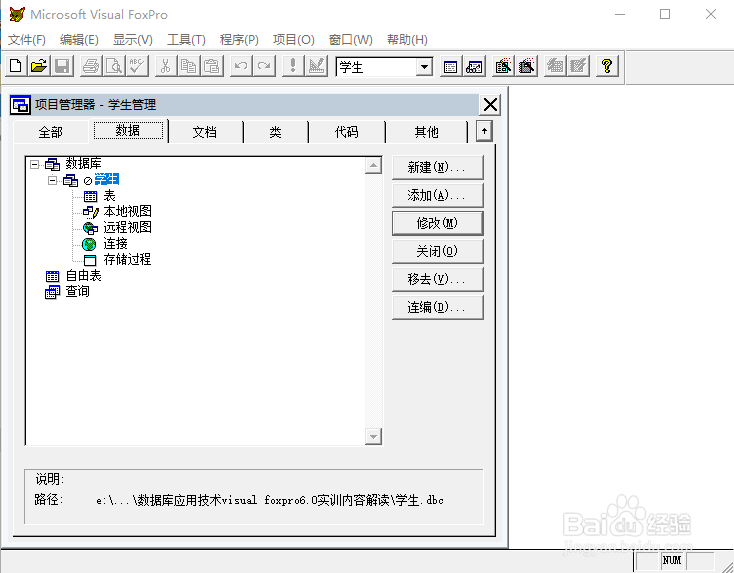
Task: Click the AutoForm wizard icon
Action: point(555,66)
